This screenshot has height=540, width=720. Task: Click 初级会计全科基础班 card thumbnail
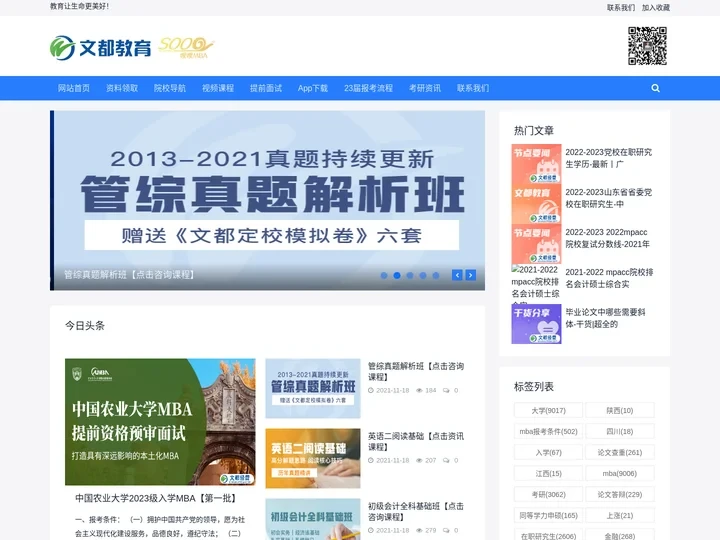(313, 519)
